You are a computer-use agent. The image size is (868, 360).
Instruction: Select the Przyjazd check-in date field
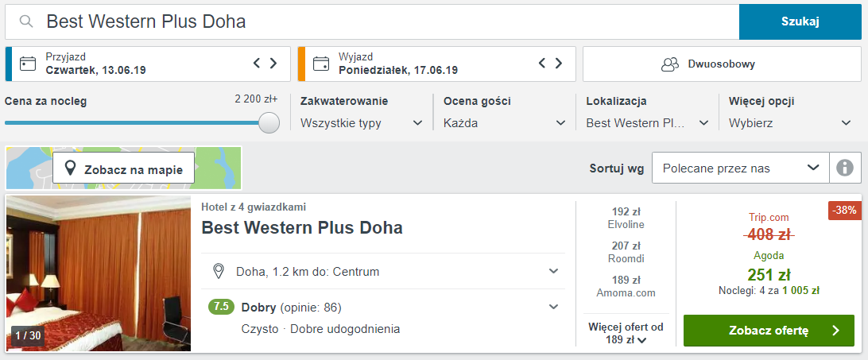point(148,64)
